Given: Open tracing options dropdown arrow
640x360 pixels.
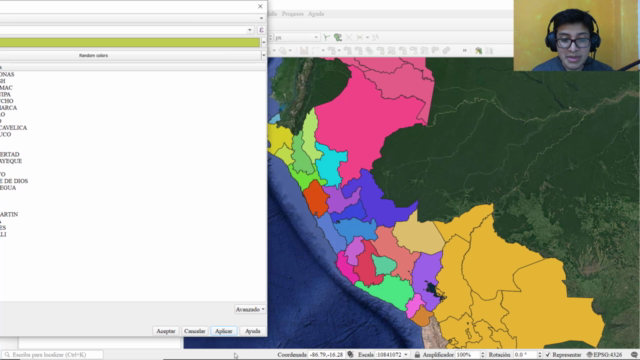Looking at the screenshot, I should tap(367, 38).
